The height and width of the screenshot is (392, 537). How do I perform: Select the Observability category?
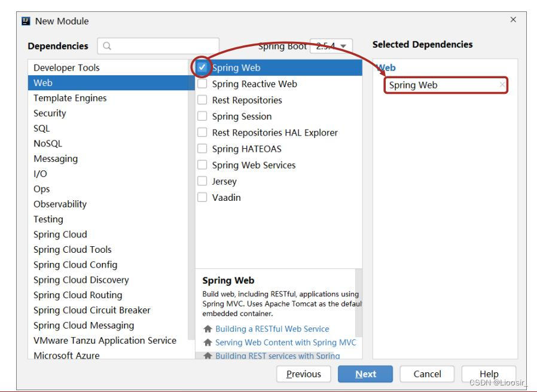(108, 204)
